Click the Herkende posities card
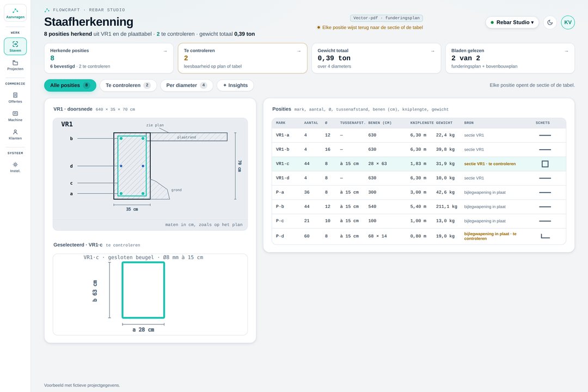This screenshot has height=392, width=588. tap(109, 58)
